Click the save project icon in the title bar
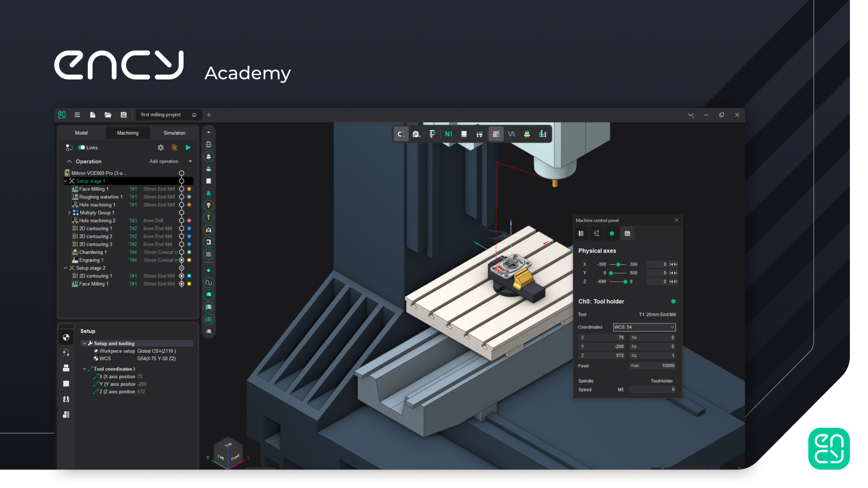This screenshot has height=488, width=868. 123,115
